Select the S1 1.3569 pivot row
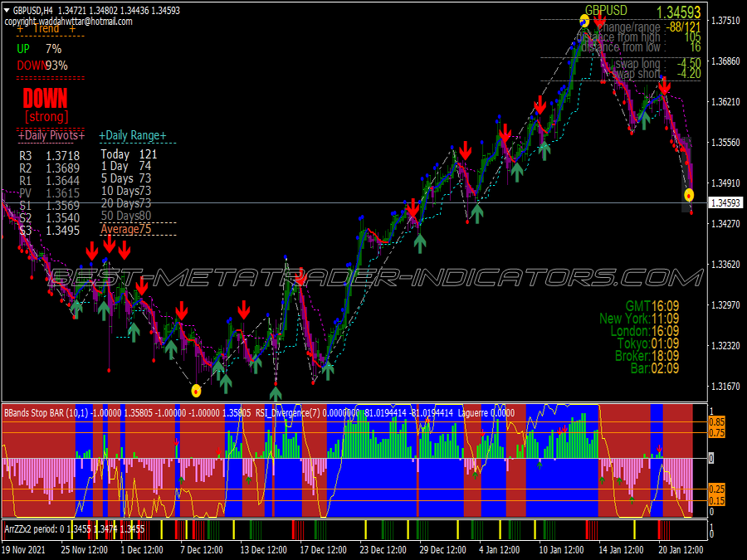Viewport: 747px width, 560px height. pos(50,205)
